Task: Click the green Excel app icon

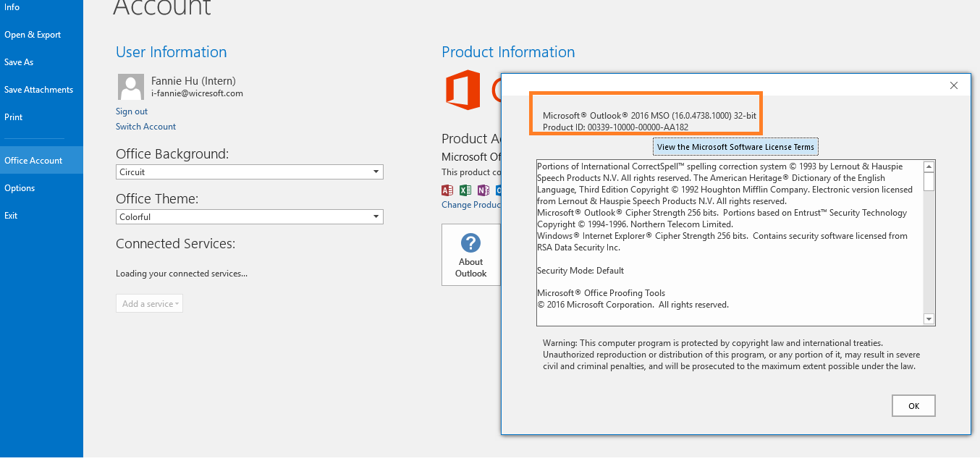Action: (x=465, y=190)
